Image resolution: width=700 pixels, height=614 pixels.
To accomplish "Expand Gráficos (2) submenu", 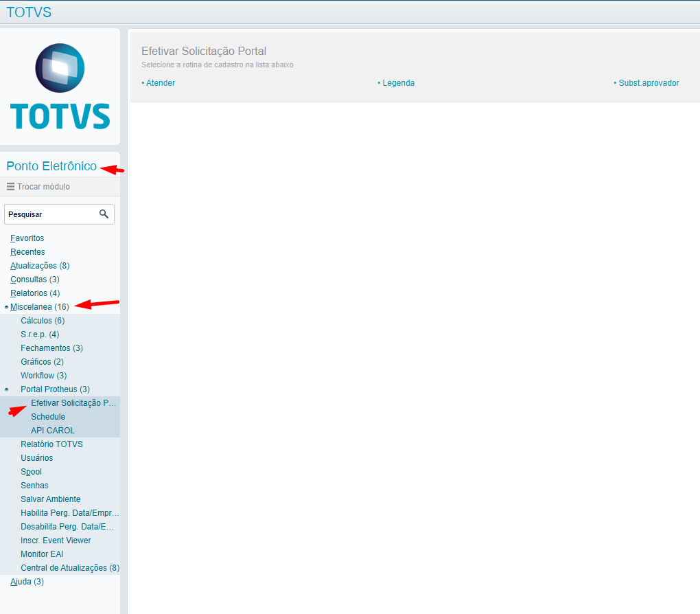I will point(42,362).
